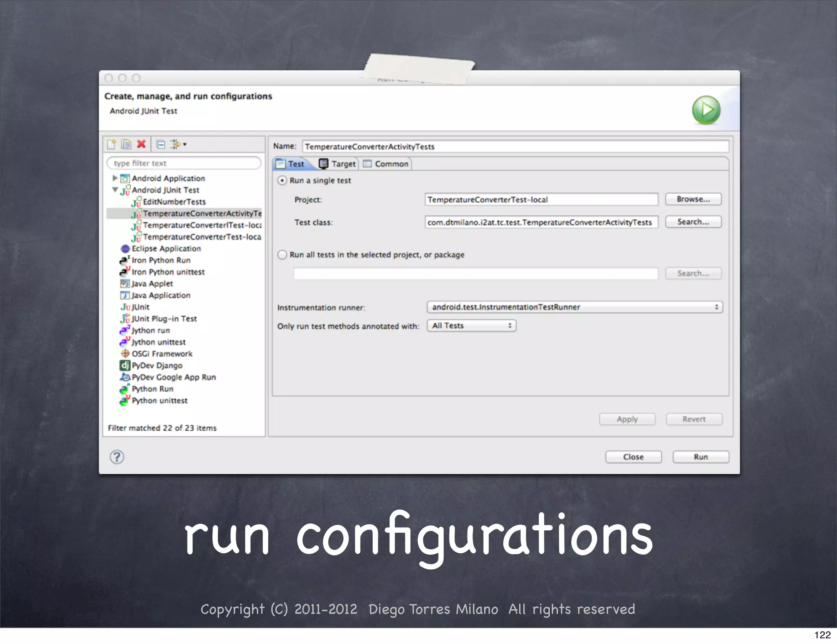Collapse the Android JUnit Test node
Screen dimensions: 837x644
pyautogui.click(x=115, y=190)
